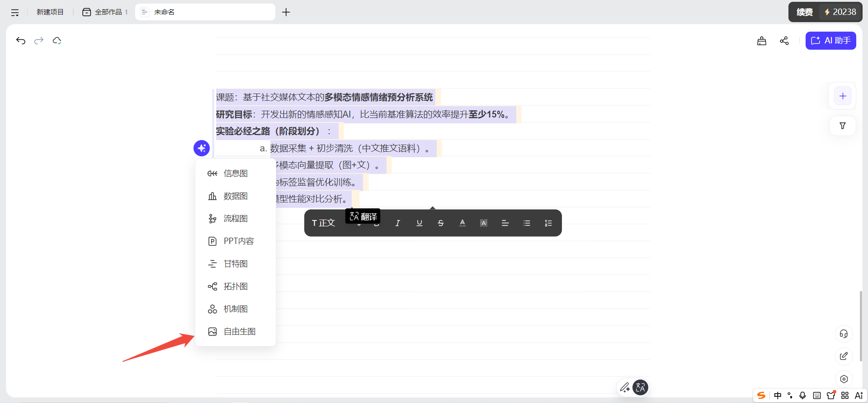Toggle strikethrough formatting
The height and width of the screenshot is (403, 868).
pyautogui.click(x=441, y=223)
